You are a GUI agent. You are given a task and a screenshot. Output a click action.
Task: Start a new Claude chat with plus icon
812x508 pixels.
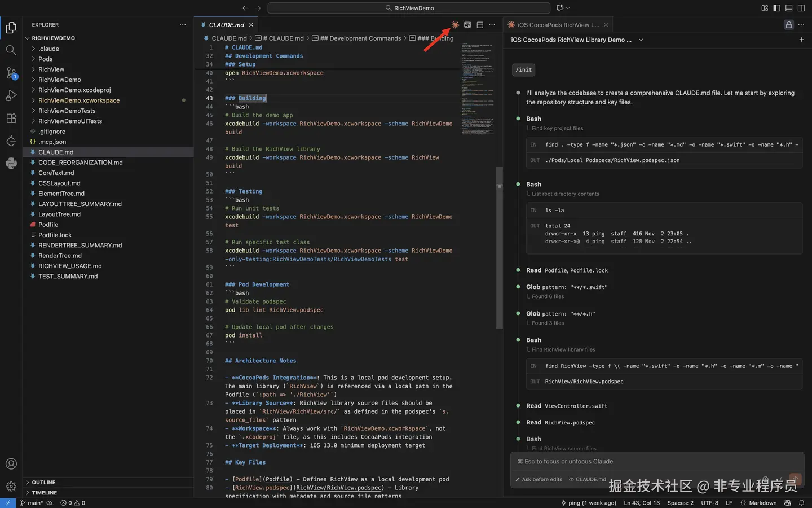pos(801,40)
